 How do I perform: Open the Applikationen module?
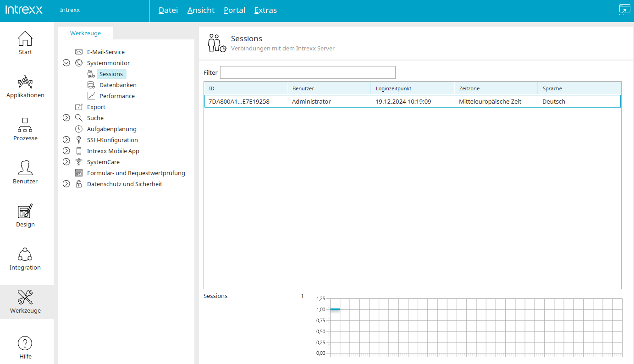click(25, 86)
